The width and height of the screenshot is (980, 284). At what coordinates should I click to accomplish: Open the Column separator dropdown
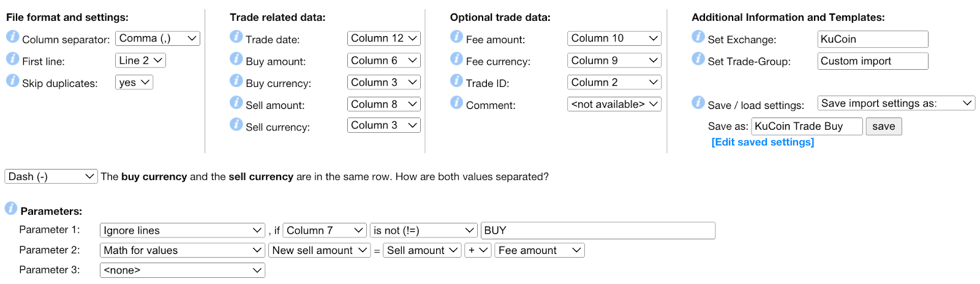tap(158, 39)
